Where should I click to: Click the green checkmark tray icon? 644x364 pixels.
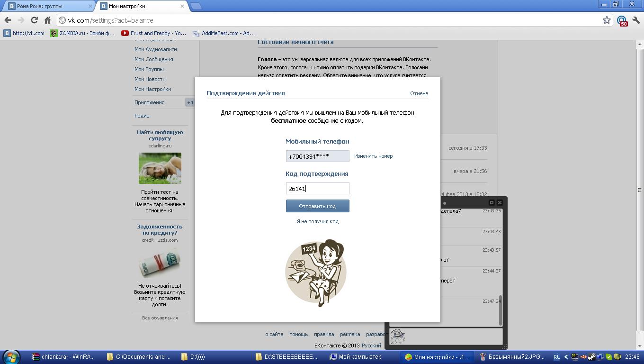[x=609, y=357]
